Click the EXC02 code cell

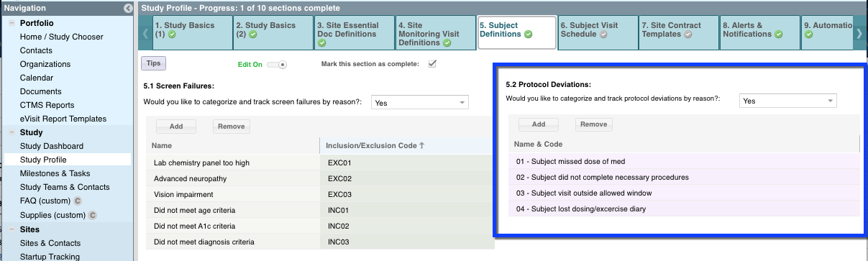click(x=407, y=178)
